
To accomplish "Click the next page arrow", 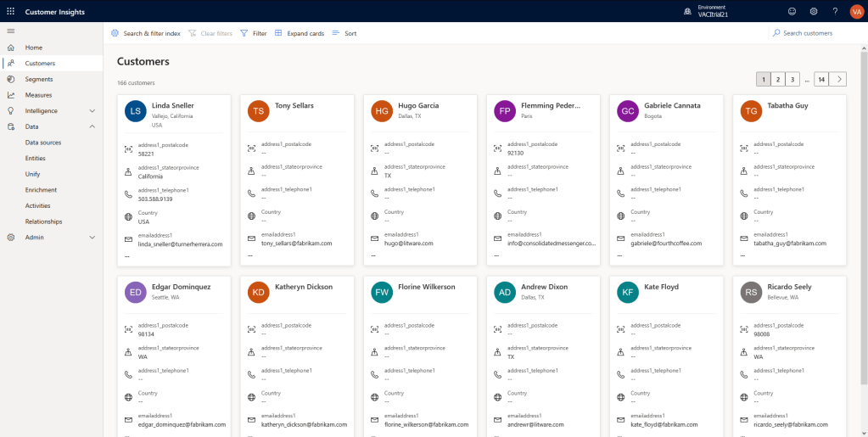I will pyautogui.click(x=837, y=79).
